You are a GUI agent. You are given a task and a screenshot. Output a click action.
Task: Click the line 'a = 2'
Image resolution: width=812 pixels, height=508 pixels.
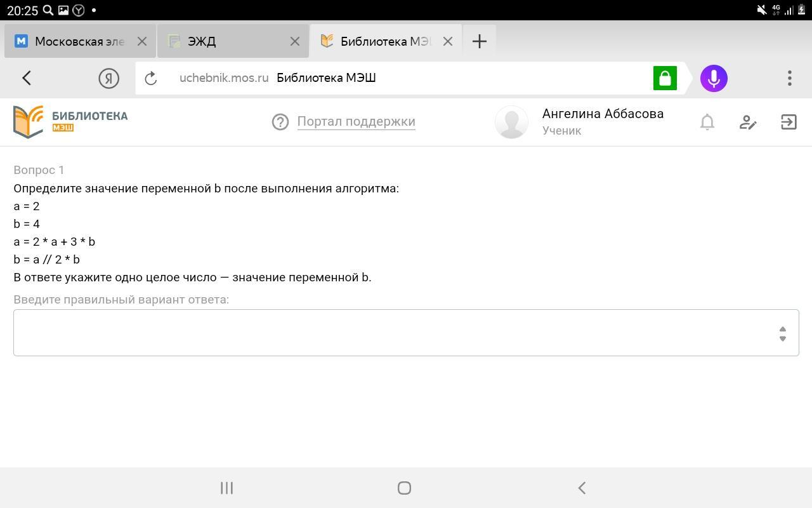click(x=27, y=206)
